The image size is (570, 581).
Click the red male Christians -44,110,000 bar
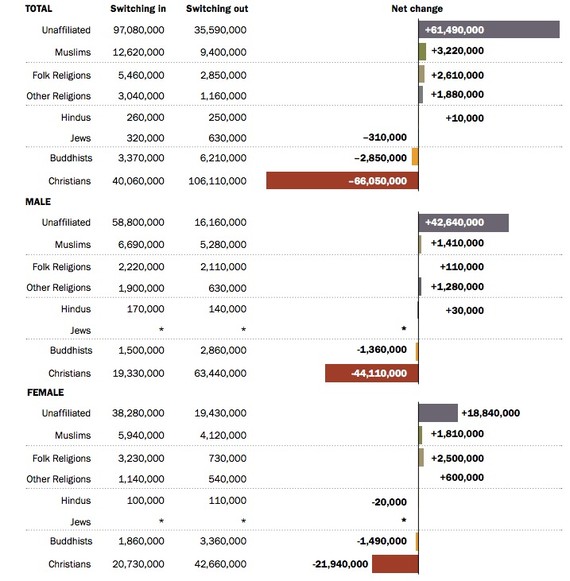click(372, 373)
